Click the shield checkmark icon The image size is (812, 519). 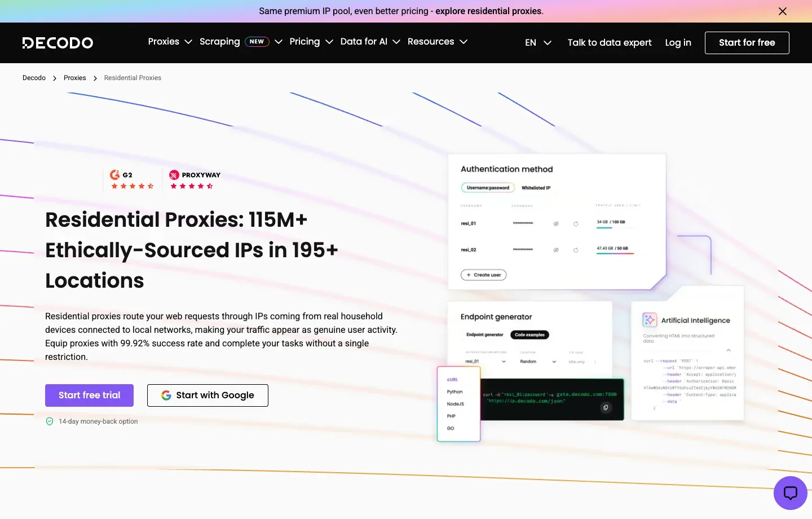pyautogui.click(x=50, y=421)
